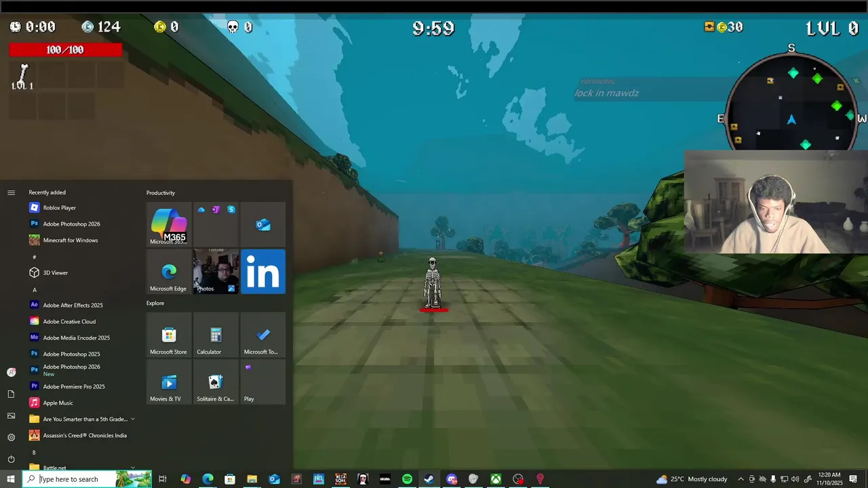Click the Windows Start button
The image size is (868, 488).
point(11,479)
